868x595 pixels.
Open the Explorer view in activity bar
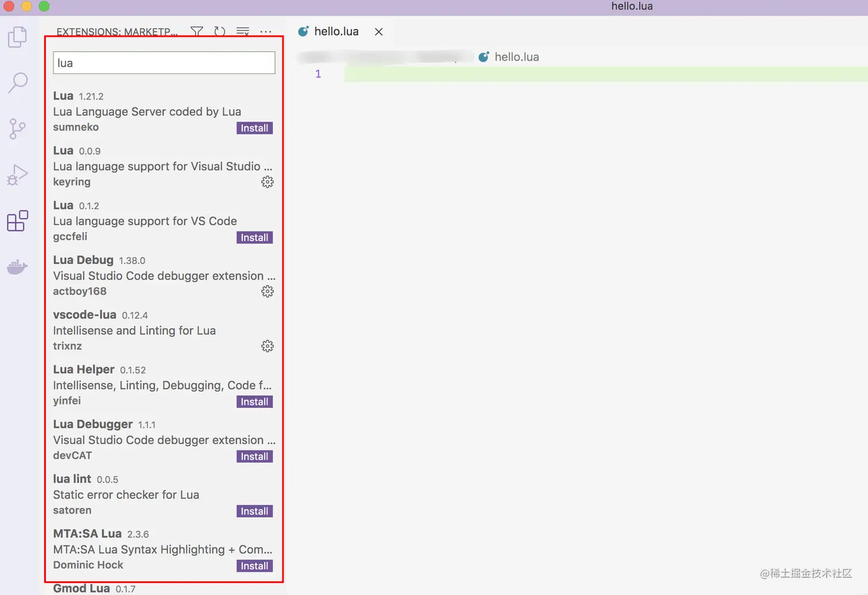pos(18,37)
